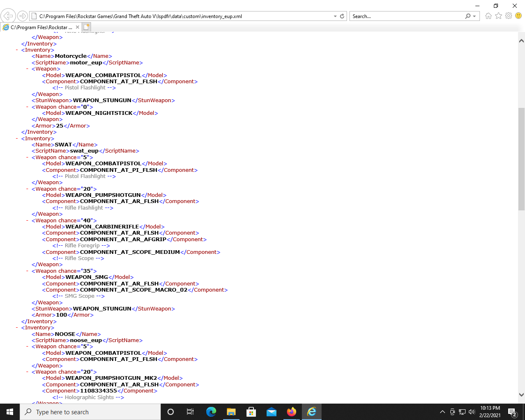Image resolution: width=525 pixels, height=420 pixels.
Task: Collapse SWAT Weapon chance="5" node
Action: click(x=27, y=157)
